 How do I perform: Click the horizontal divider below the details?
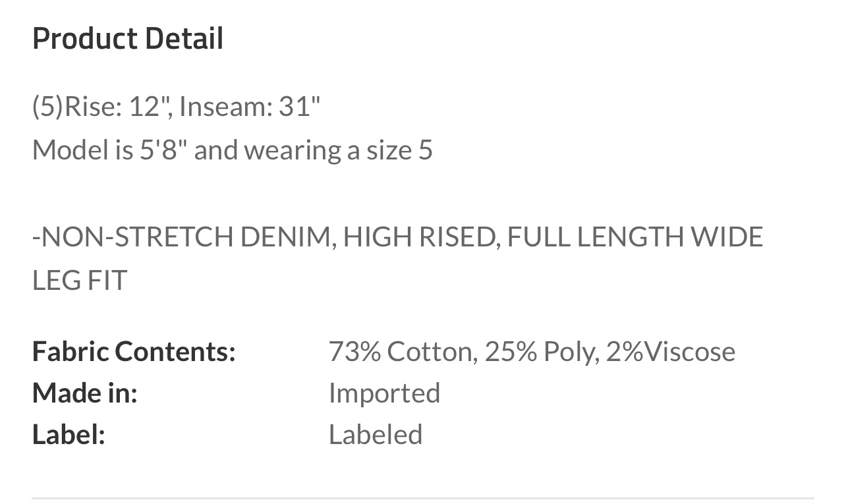click(x=423, y=498)
